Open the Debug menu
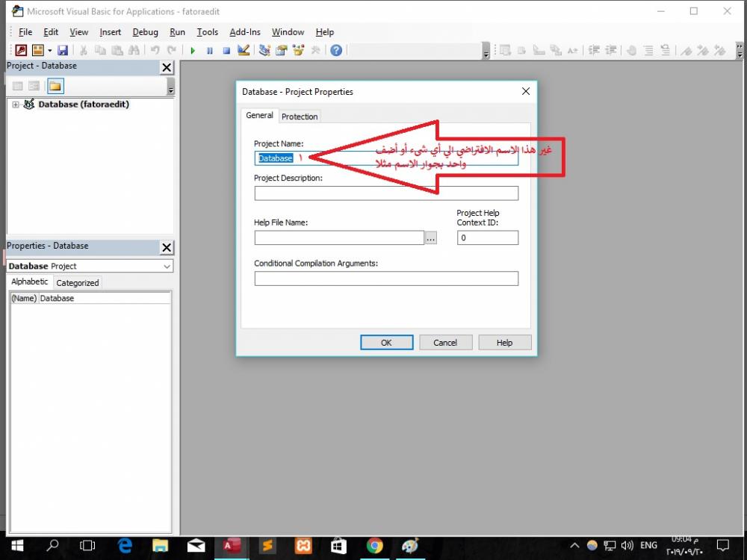The width and height of the screenshot is (747, 560). [x=146, y=32]
